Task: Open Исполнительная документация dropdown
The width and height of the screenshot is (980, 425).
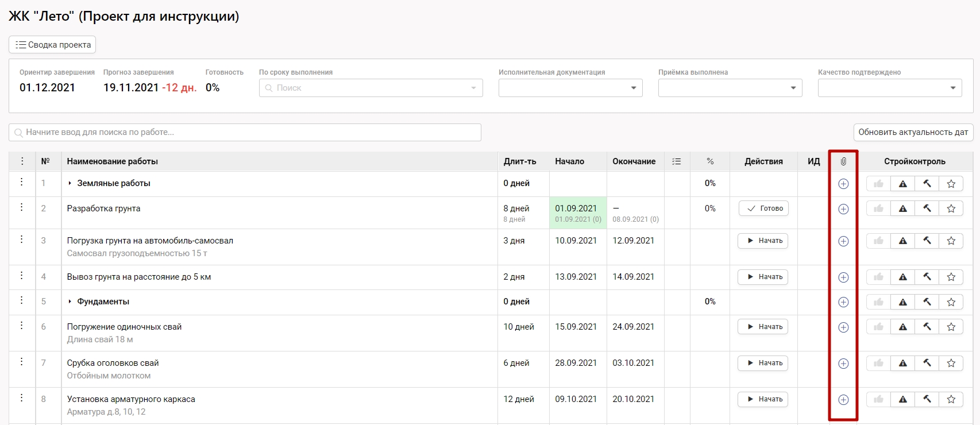Action: click(570, 88)
